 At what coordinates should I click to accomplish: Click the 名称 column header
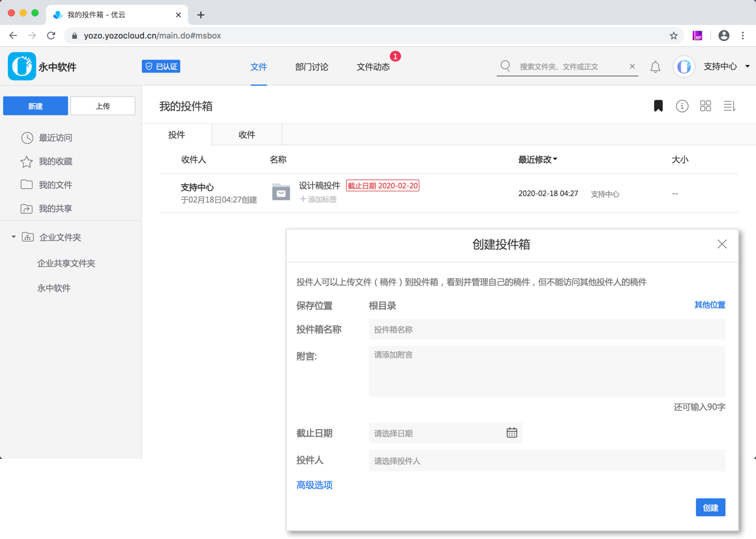tap(278, 159)
